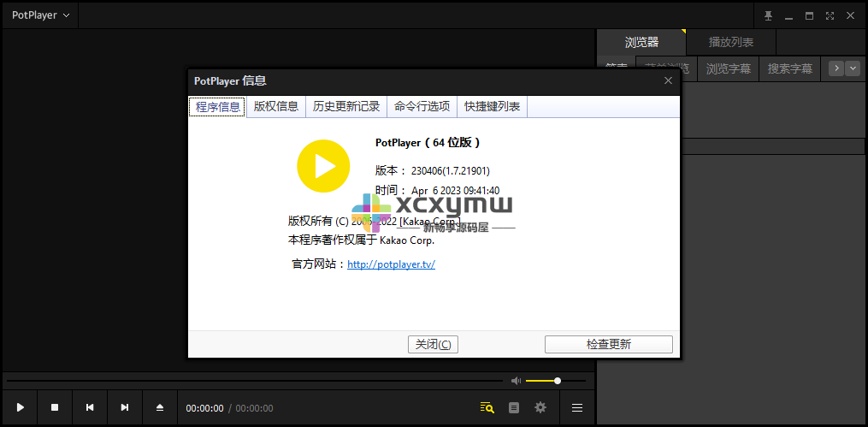Open the chapter/bookmark list icon
Screen dimensions: 868x427
514,407
